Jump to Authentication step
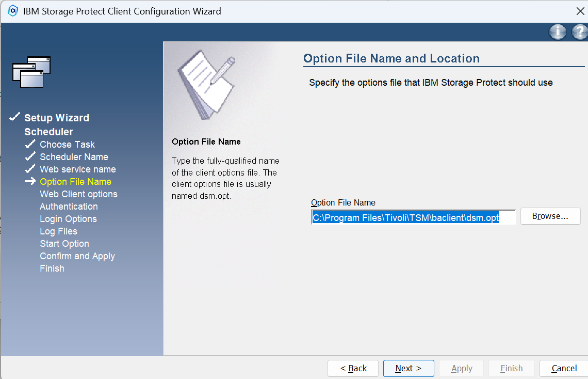Screen dimensions: 588x379 pyautogui.click(x=69, y=207)
